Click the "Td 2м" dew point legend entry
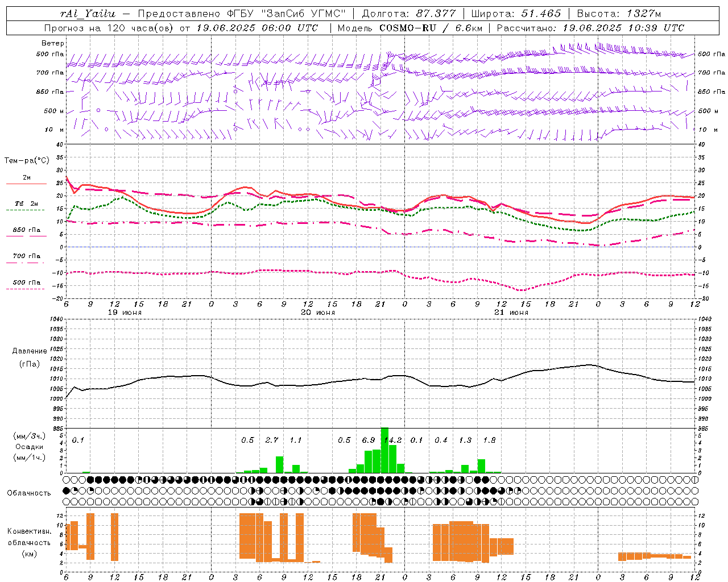Screen dimensions: 728x582 click(x=27, y=203)
